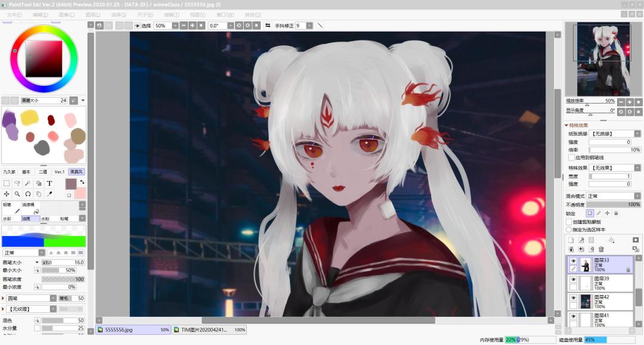
Task: Open zoom percentage dropdown in toolbar
Action: coord(175,26)
